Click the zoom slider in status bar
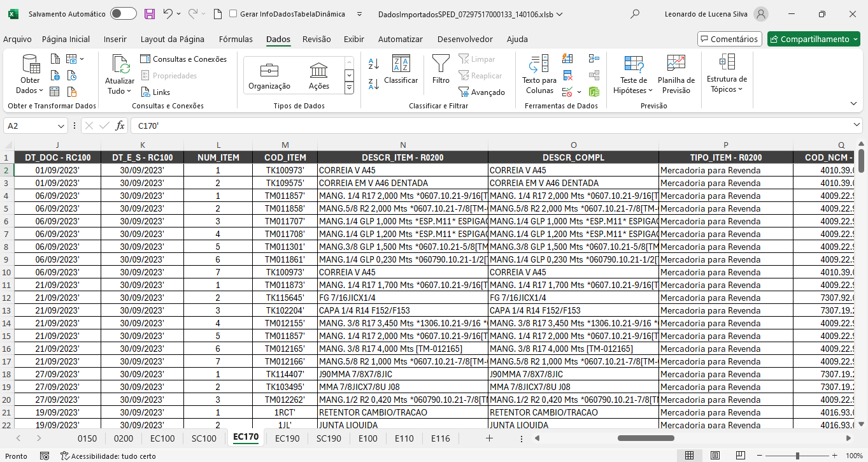Screen dimensions: 868x462 pos(797,456)
